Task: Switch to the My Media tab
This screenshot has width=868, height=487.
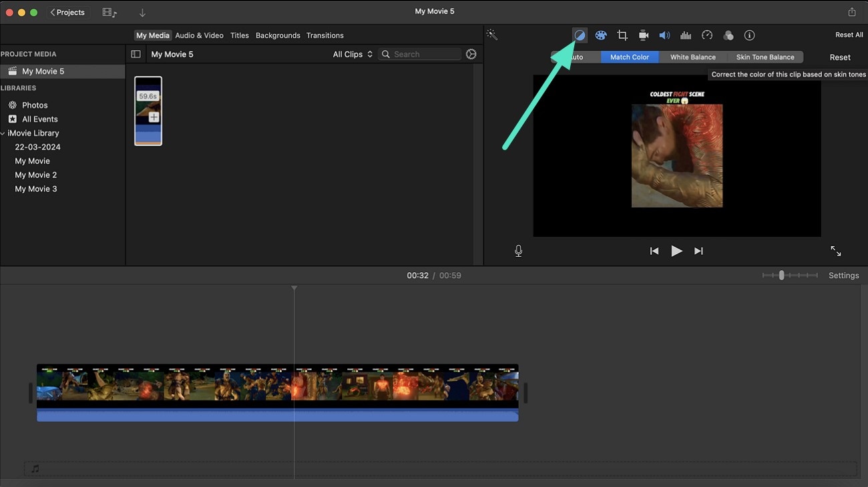Action: coord(153,35)
